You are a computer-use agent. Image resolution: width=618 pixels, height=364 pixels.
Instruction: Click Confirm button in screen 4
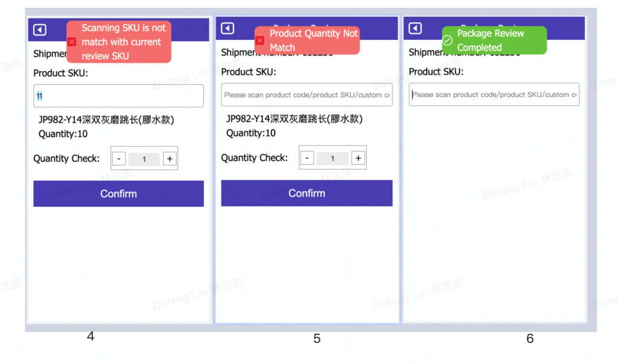(x=119, y=194)
